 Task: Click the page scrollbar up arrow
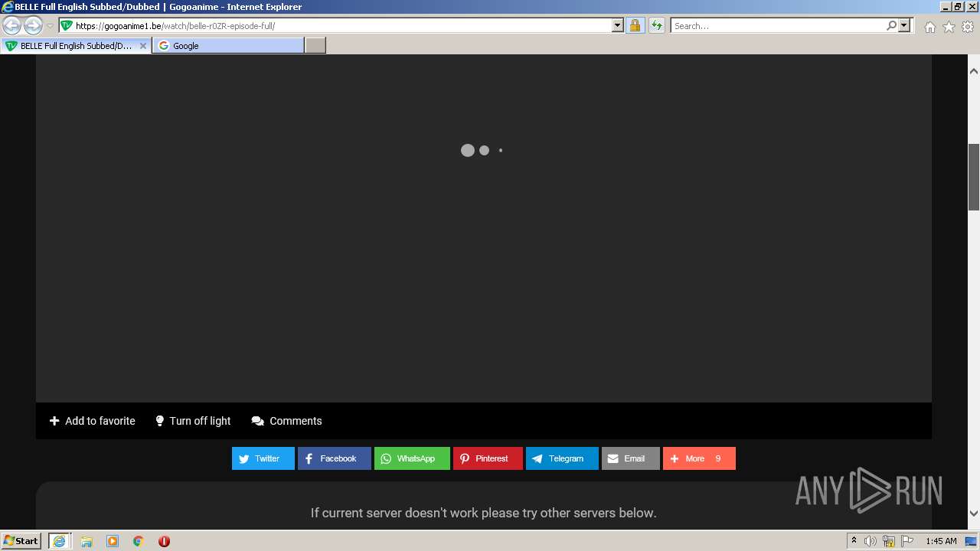974,71
